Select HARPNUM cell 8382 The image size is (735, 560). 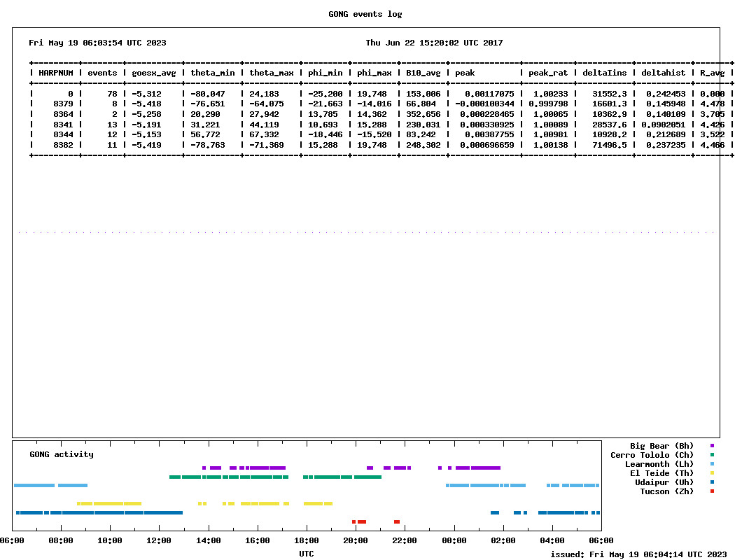coord(63,145)
